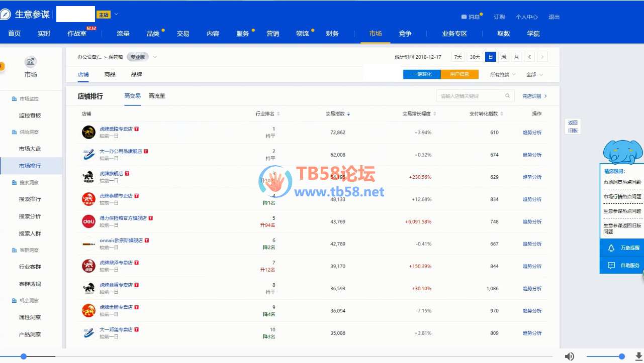Click the Tmall badge beside 虎牌旗舰店

pyautogui.click(x=127, y=173)
